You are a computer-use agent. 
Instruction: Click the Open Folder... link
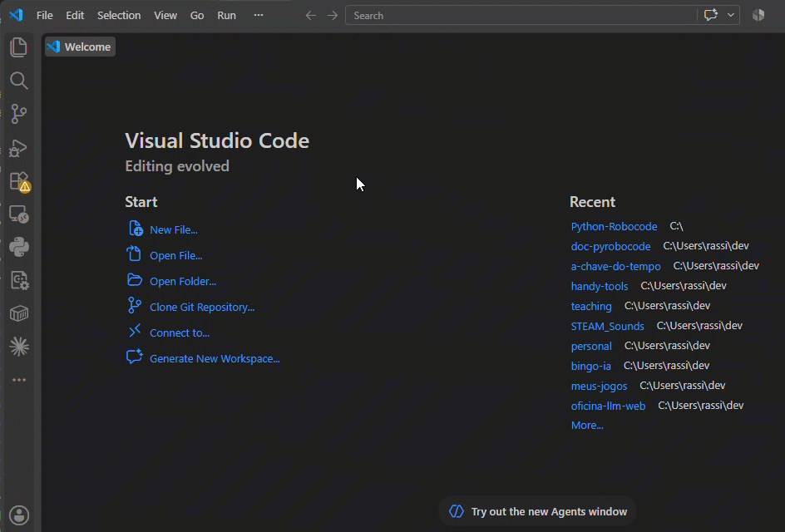click(x=183, y=281)
